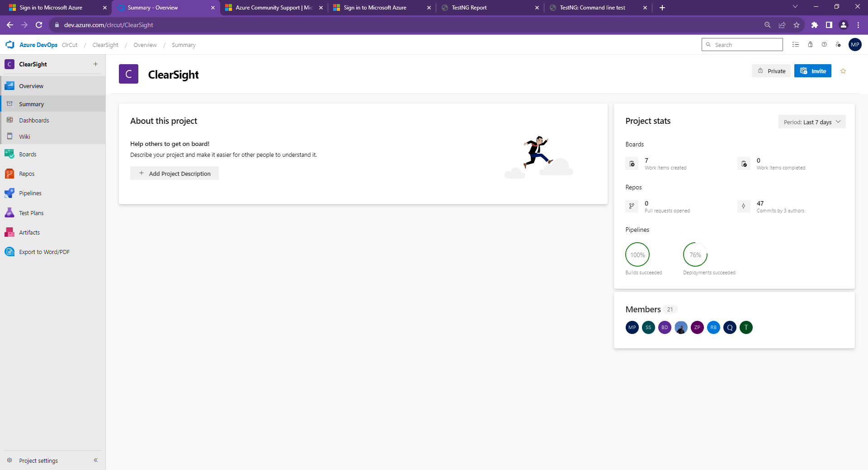
Task: Click the Azure DevOps search box
Action: point(742,45)
